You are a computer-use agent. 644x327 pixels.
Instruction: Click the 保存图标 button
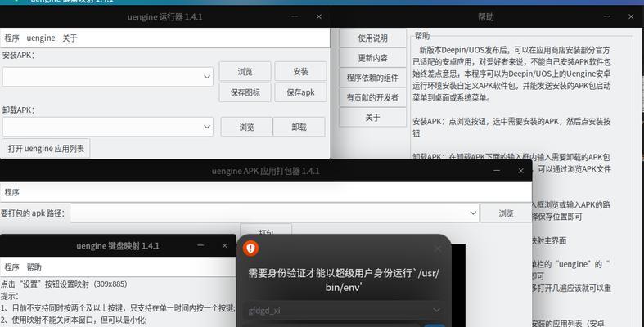[245, 92]
